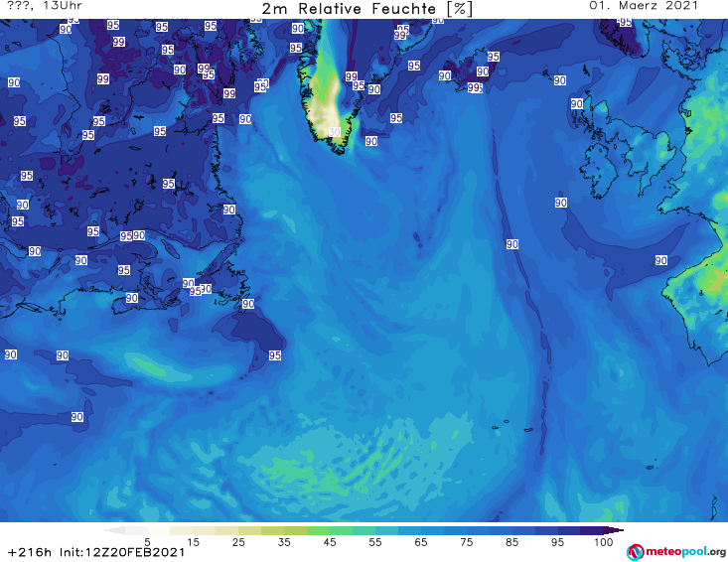728x562 pixels.
Task: Click the legend value "35"
Action: coord(284,542)
